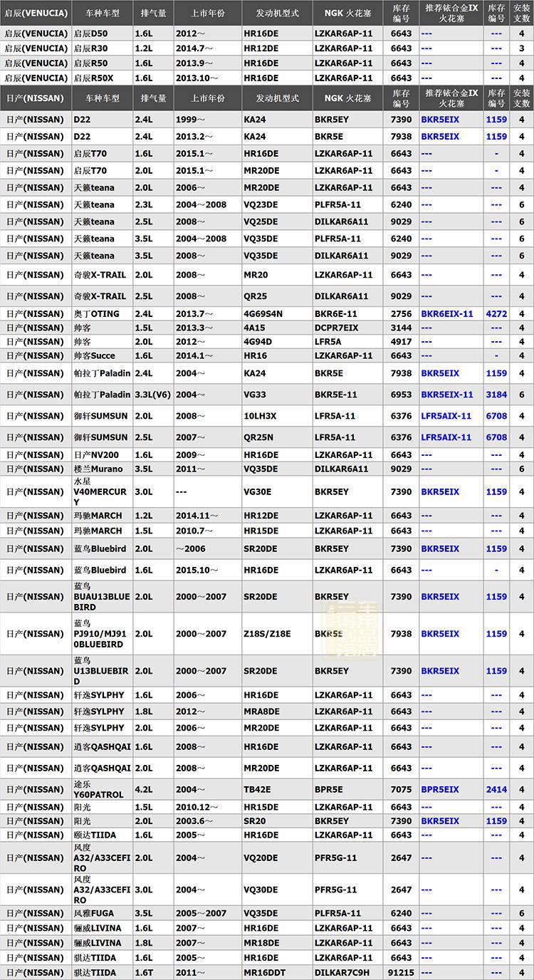
Task: Open the blue BKR5EIX-11 link
Action: click(x=447, y=395)
